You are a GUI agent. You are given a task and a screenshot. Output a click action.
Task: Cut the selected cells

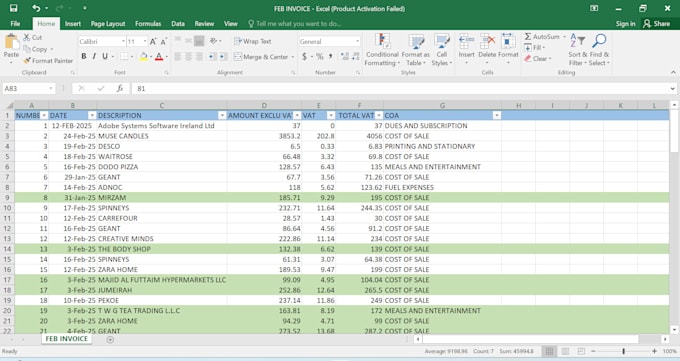(x=33, y=38)
